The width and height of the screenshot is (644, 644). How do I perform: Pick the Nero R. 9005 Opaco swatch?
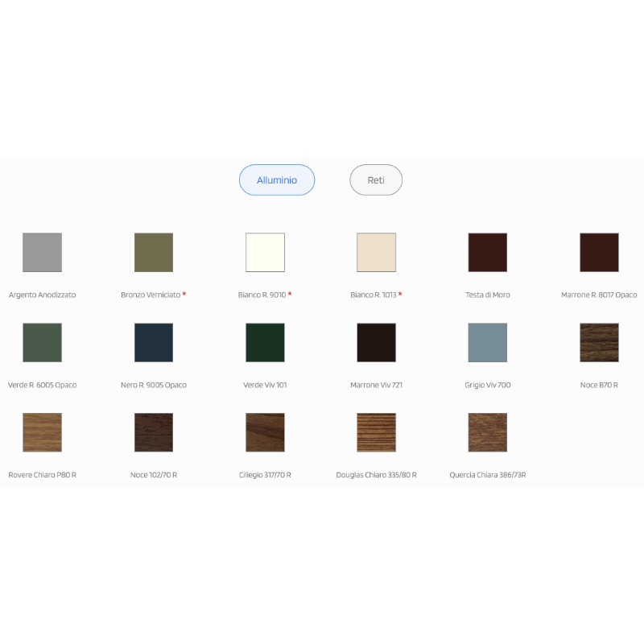tap(154, 343)
